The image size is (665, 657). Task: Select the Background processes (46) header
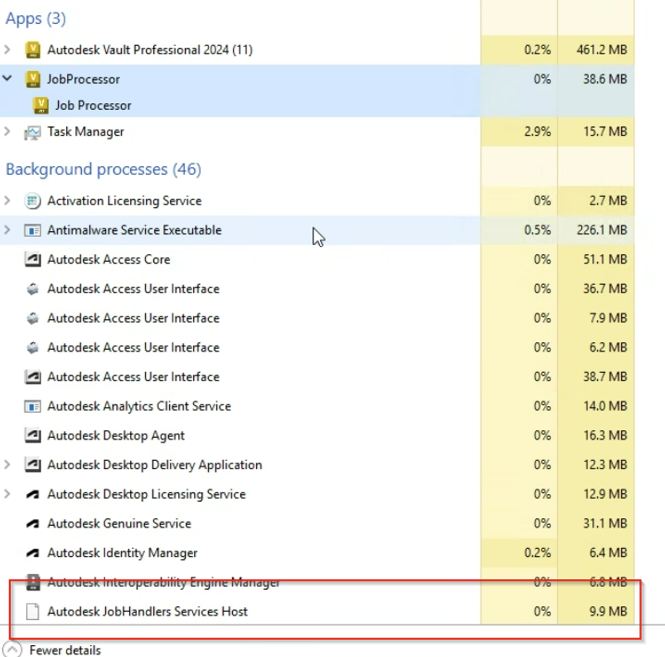click(103, 169)
